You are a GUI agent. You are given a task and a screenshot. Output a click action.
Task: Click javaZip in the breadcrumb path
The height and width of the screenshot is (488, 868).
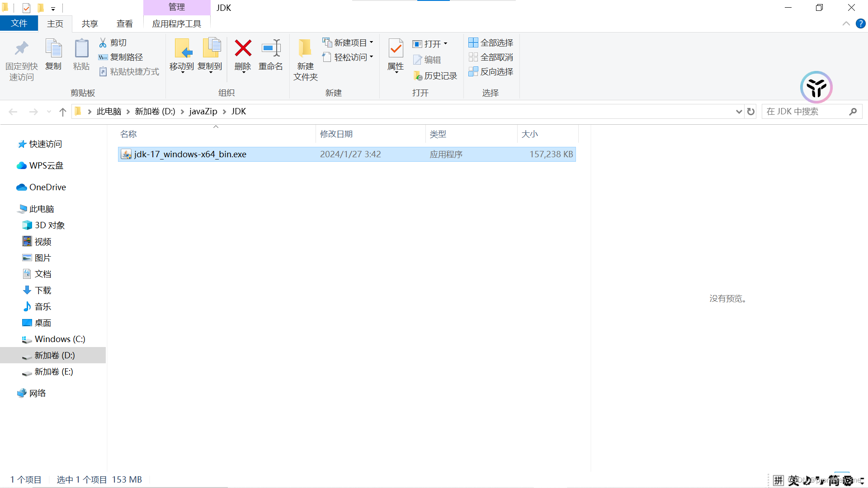click(203, 112)
